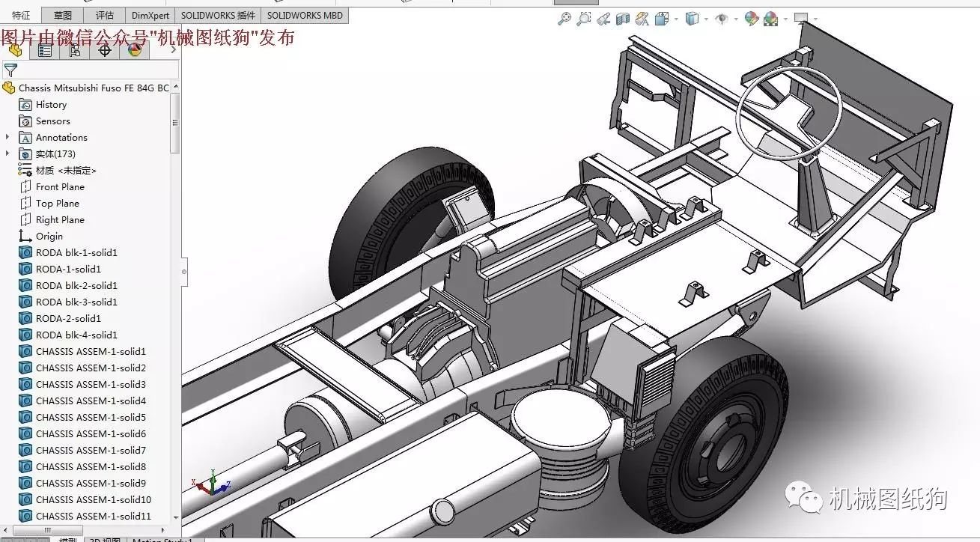Image resolution: width=980 pixels, height=542 pixels.
Task: Select RODA-2-solid1 in the tree
Action: (68, 319)
